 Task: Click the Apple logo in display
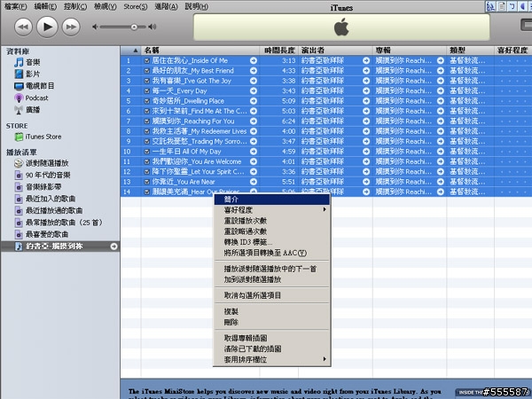(x=341, y=27)
